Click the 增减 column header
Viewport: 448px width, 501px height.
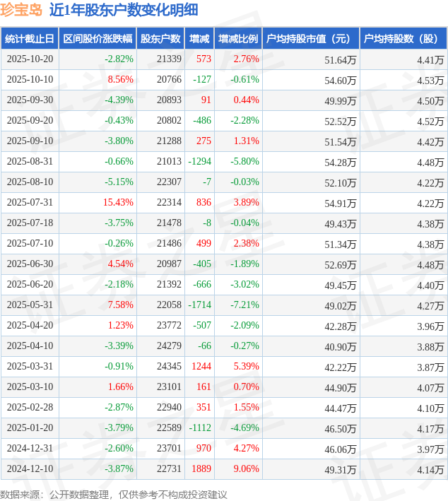click(x=199, y=39)
